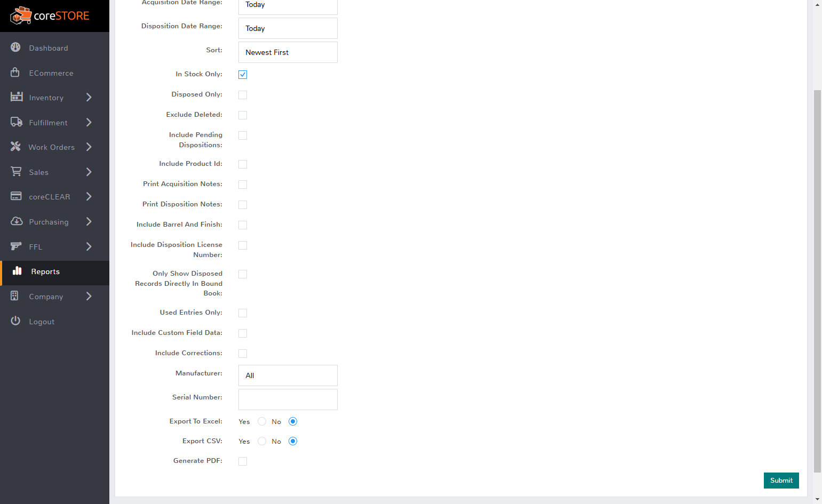This screenshot has height=504, width=822.
Task: Click the coreCLEAR card icon
Action: pos(16,196)
